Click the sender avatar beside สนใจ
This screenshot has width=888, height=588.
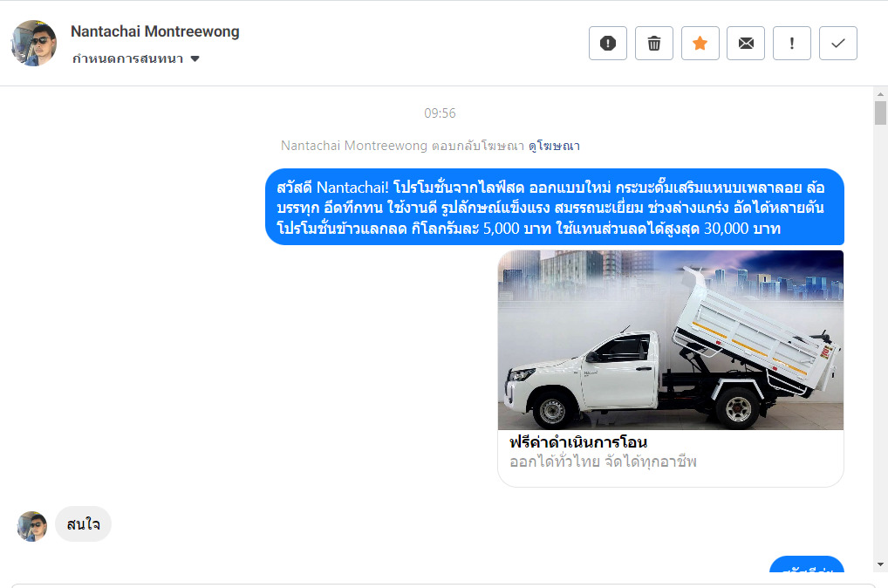(x=31, y=526)
